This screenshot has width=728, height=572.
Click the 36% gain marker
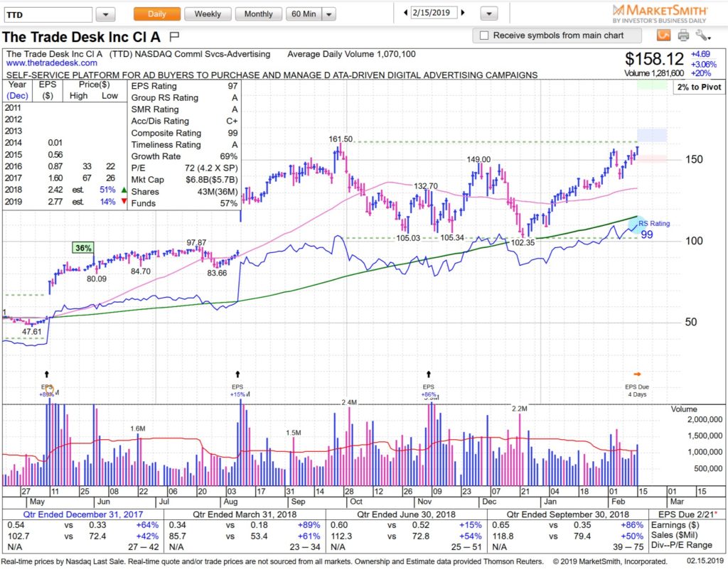(x=83, y=248)
